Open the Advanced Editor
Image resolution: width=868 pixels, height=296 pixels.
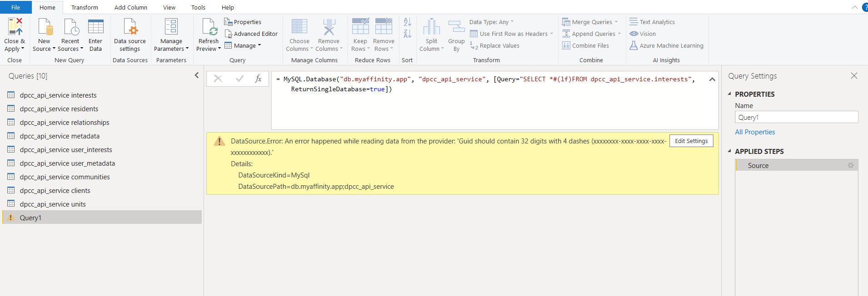pos(251,34)
